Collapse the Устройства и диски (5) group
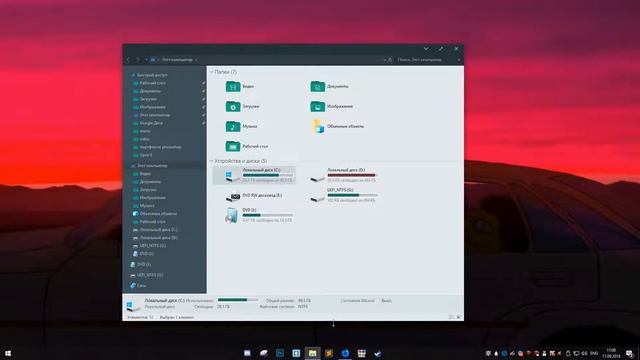This screenshot has width=640, height=360. tap(211, 161)
